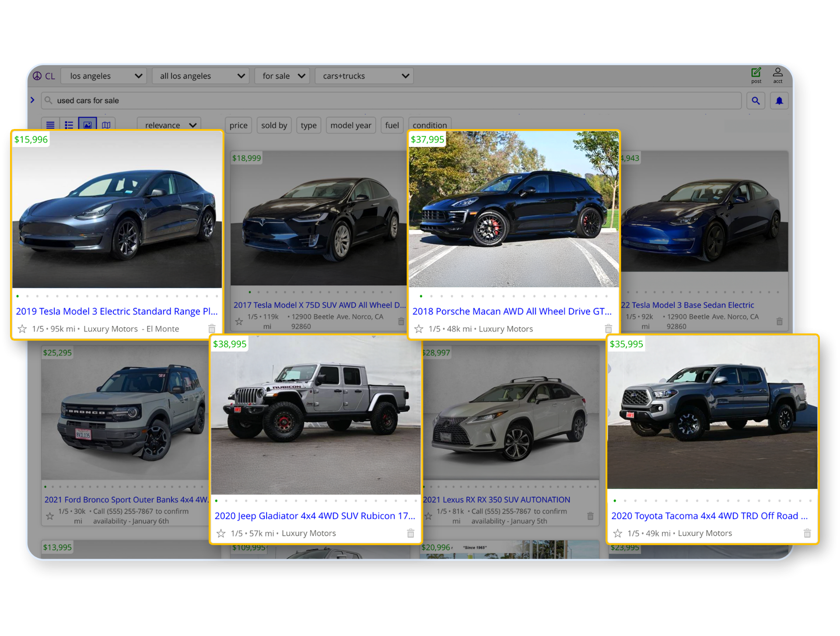The width and height of the screenshot is (840, 636).
Task: Open 2020 Jeep Gladiator 4x4 listing link
Action: coord(315,516)
